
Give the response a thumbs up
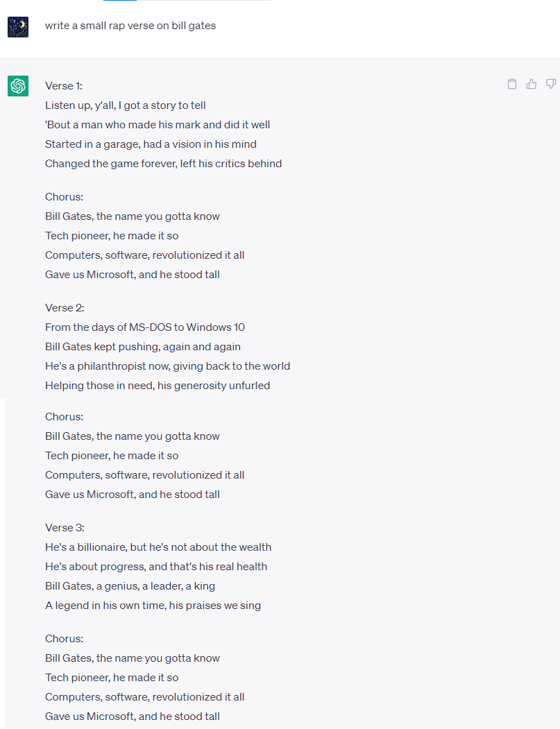(531, 83)
